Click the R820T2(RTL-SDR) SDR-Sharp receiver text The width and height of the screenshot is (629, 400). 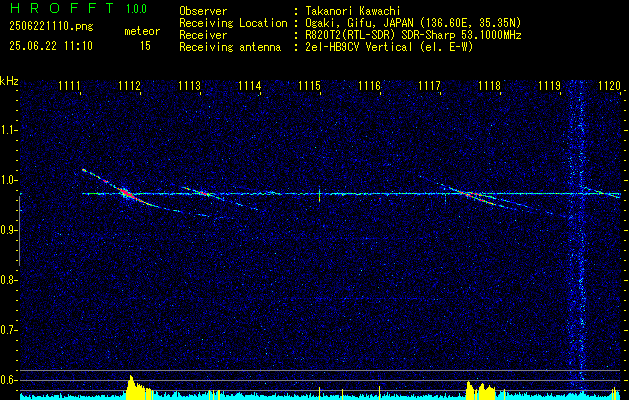tap(414, 35)
